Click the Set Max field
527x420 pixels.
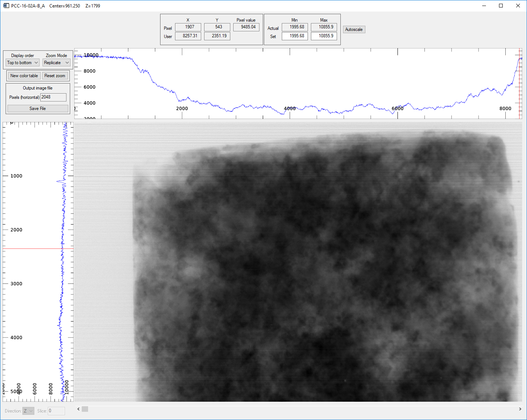point(324,36)
